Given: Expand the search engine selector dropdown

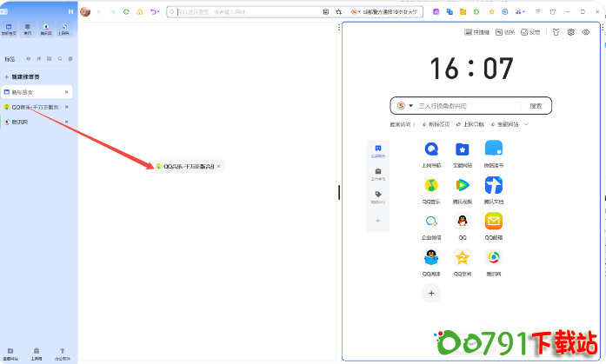Looking at the screenshot, I should [x=411, y=106].
